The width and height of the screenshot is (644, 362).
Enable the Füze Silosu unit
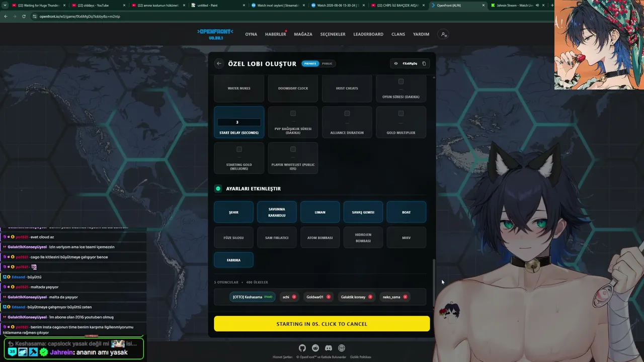click(234, 237)
